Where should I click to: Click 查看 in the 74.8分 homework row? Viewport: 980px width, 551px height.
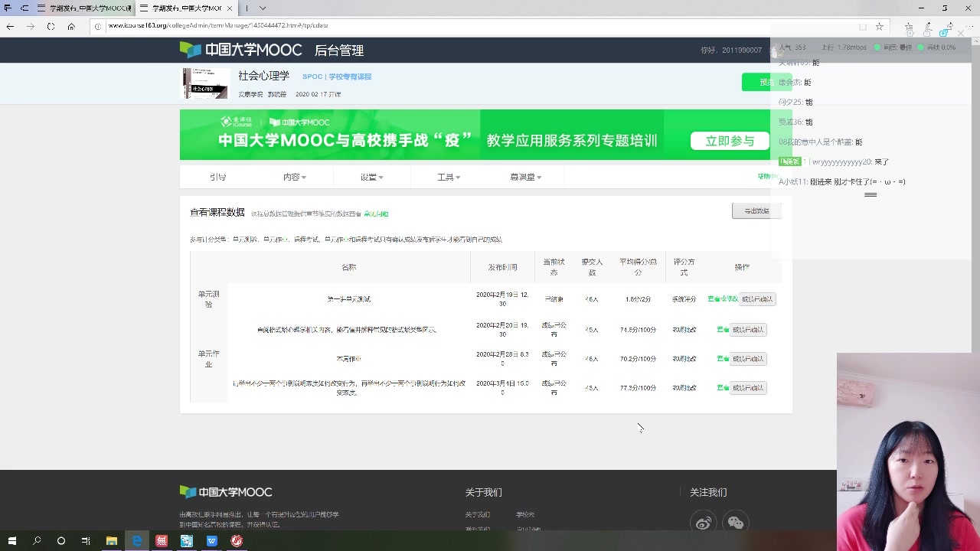tap(723, 330)
